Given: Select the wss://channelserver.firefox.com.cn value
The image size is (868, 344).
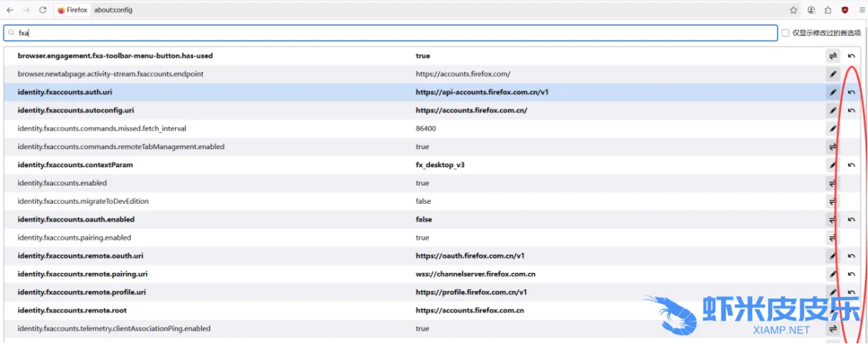Looking at the screenshot, I should click(x=476, y=274).
